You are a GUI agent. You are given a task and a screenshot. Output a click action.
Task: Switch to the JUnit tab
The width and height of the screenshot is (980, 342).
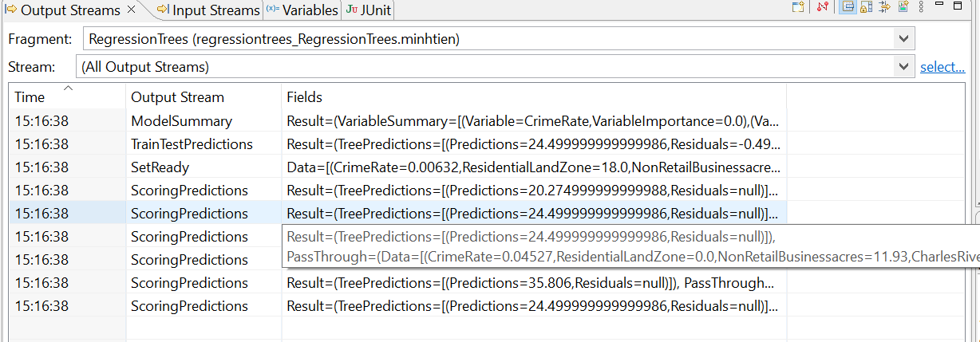click(x=368, y=10)
